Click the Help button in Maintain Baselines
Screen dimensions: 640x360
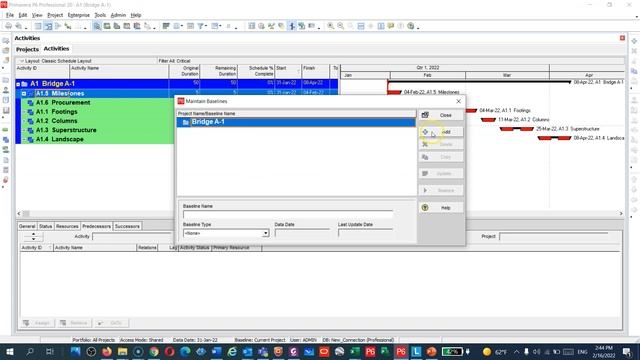pos(441,208)
